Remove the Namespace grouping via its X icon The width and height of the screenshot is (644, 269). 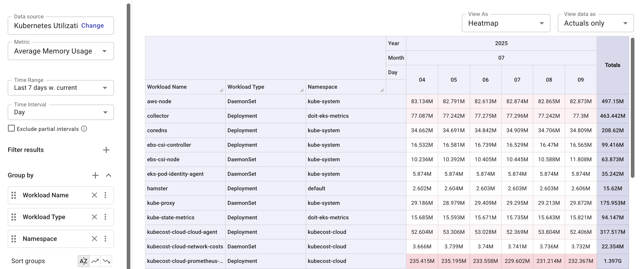coord(94,239)
